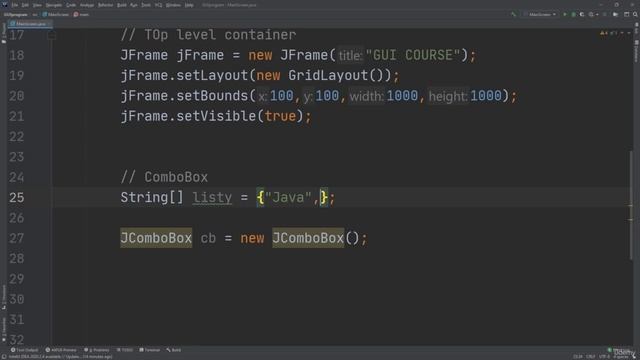Open the Edit menu
The height and width of the screenshot is (360, 640).
25,5
